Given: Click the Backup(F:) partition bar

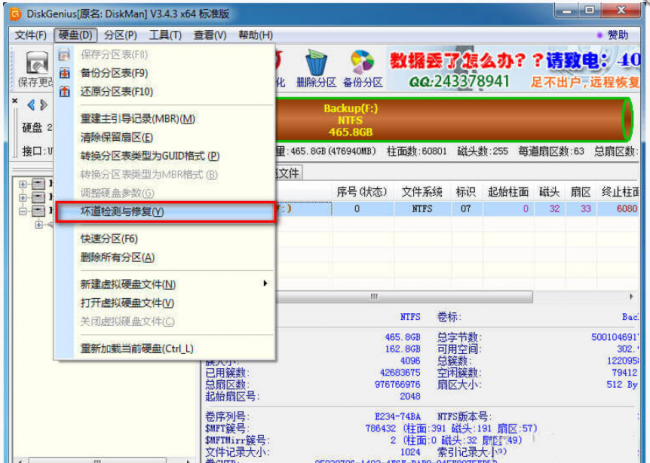Looking at the screenshot, I should tap(454, 120).
